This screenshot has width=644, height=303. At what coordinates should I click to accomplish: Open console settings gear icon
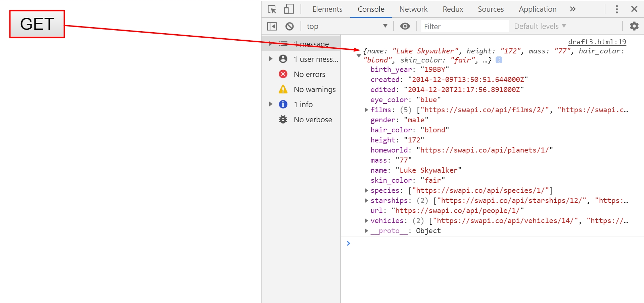tap(634, 26)
